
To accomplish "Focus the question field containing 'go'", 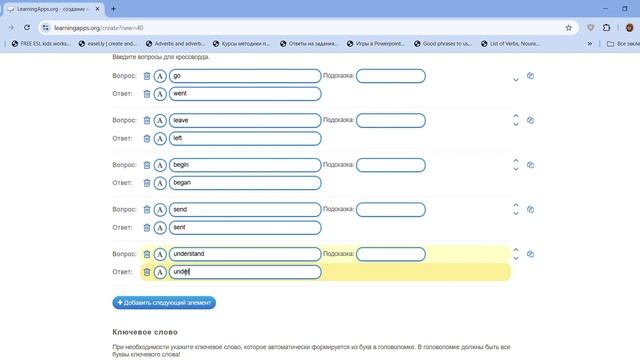I will click(245, 76).
